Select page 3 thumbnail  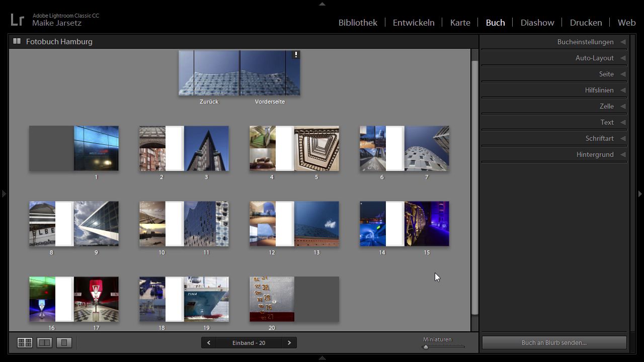point(206,148)
